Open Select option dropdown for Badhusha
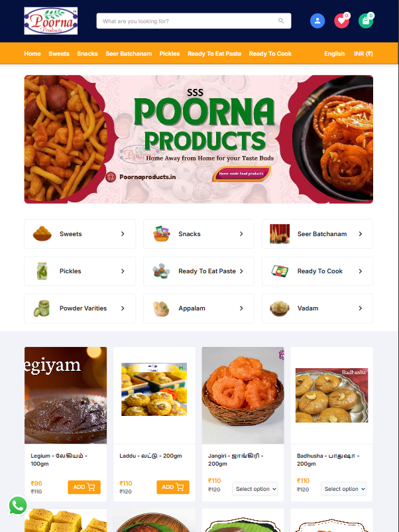Screen dimensions: 399x532 344,489
